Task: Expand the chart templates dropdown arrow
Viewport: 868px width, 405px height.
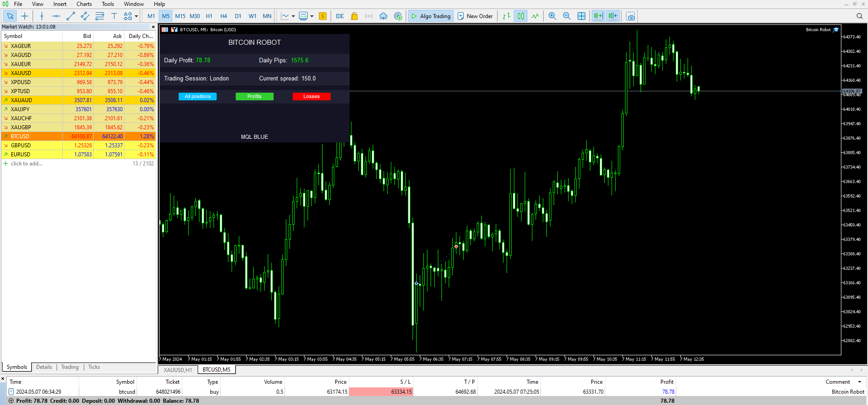Action: (312, 16)
